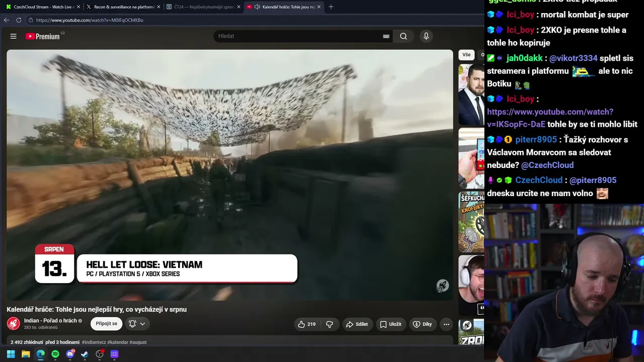
Task: Click the Sdílet share button
Action: (x=357, y=324)
